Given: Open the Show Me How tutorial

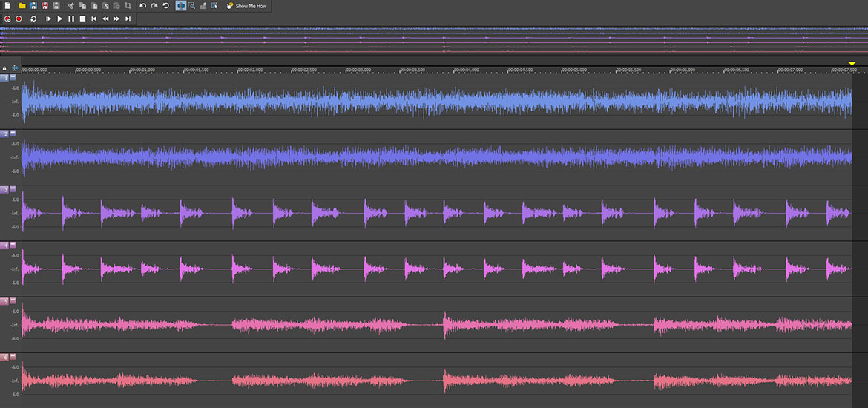Looking at the screenshot, I should [x=246, y=6].
